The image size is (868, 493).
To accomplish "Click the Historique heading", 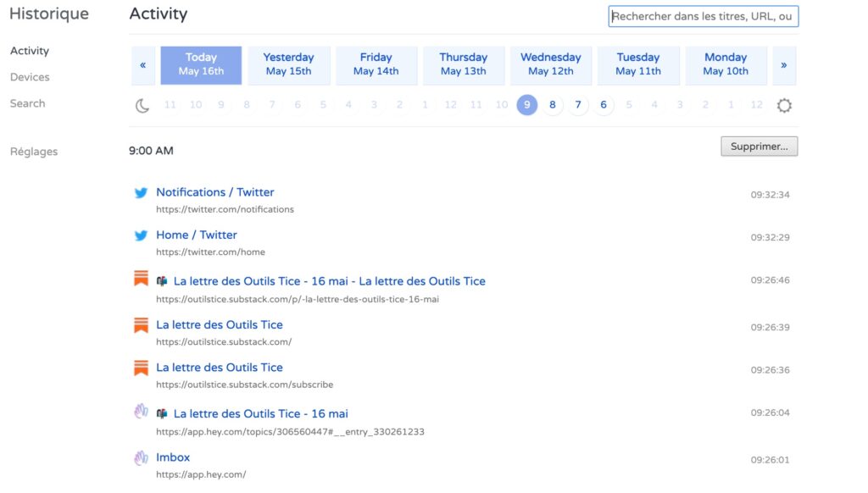I will 49,14.
